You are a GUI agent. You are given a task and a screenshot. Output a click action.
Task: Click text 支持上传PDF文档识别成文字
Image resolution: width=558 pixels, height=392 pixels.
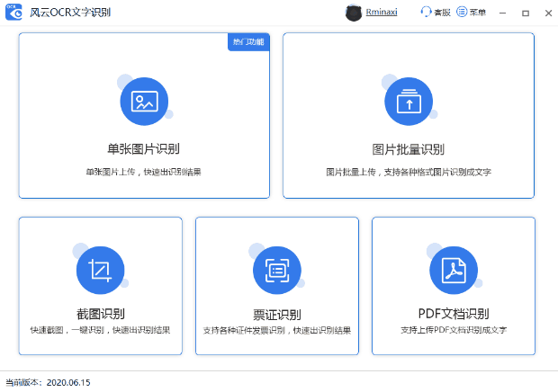(454, 330)
